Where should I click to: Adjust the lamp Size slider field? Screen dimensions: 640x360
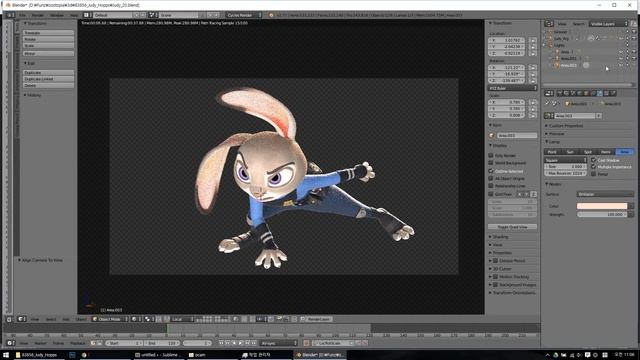565,167
